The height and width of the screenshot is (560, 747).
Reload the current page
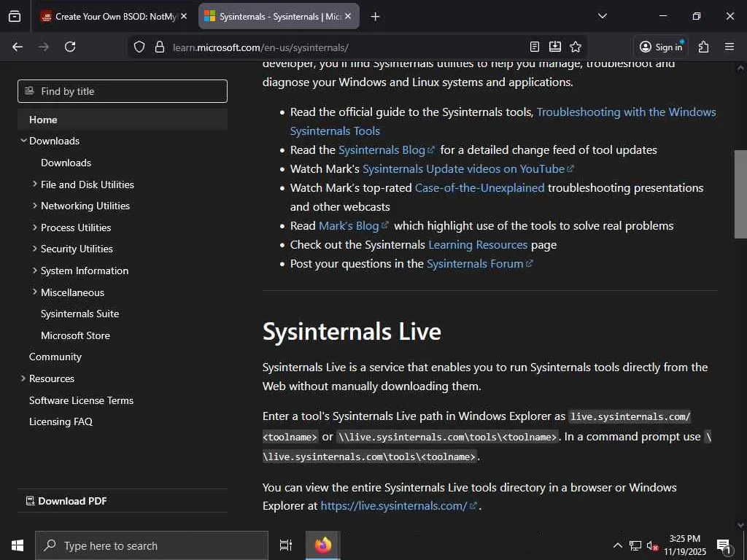(x=70, y=47)
